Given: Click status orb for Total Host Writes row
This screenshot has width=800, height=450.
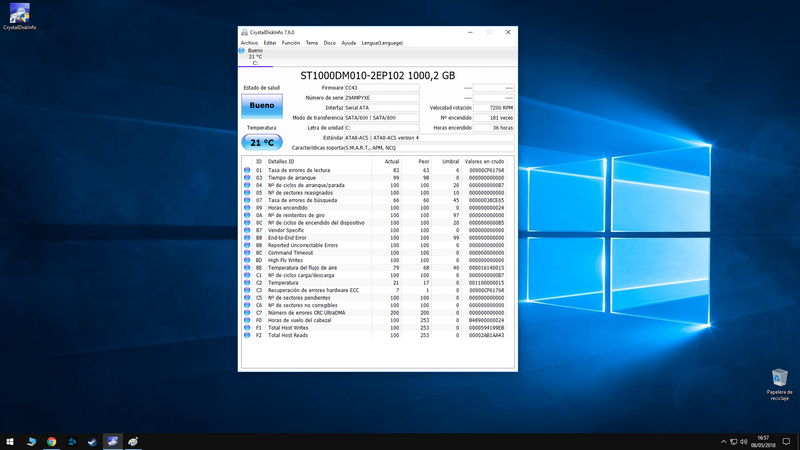Looking at the screenshot, I should pyautogui.click(x=247, y=328).
